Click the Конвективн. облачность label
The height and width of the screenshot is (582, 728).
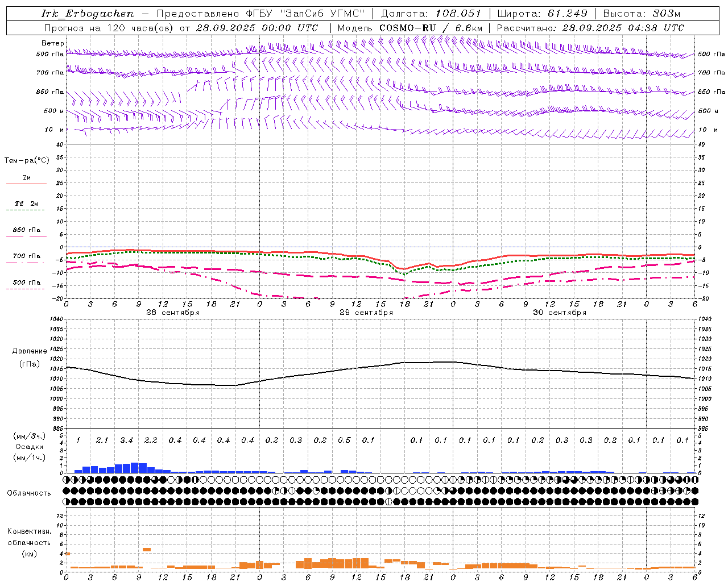tap(29, 537)
